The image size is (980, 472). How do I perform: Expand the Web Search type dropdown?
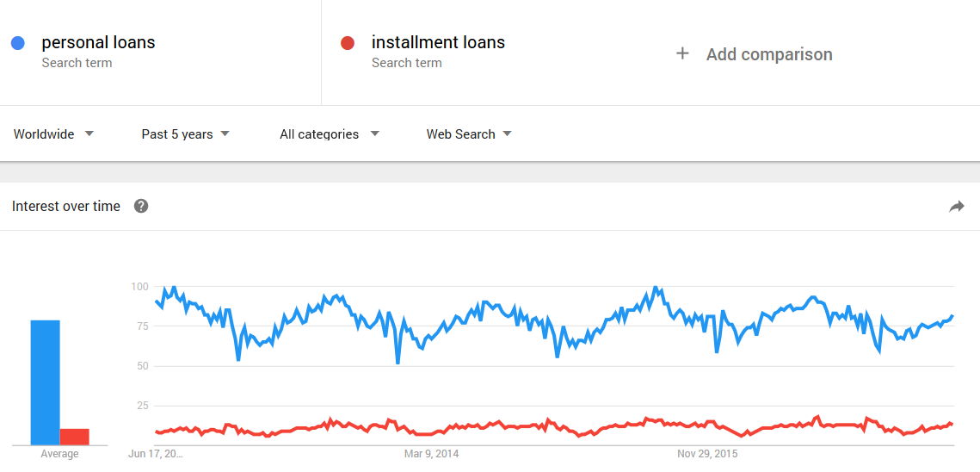[x=469, y=134]
